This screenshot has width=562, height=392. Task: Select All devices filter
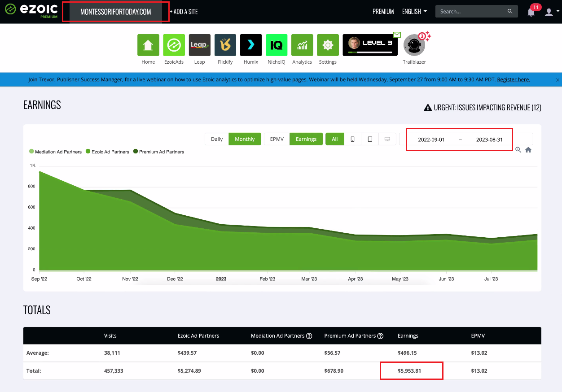click(335, 139)
